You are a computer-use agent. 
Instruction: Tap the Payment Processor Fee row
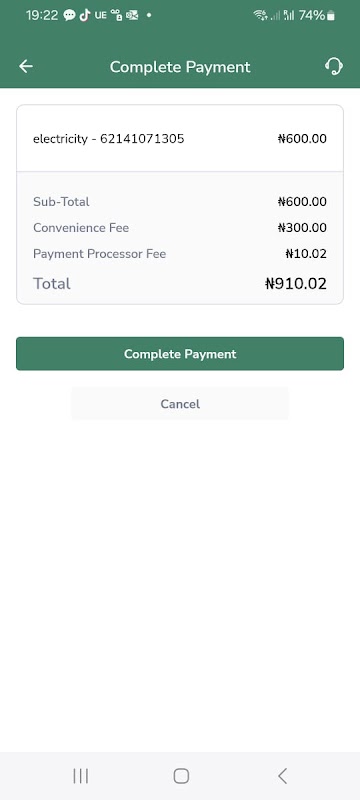pyautogui.click(x=180, y=254)
